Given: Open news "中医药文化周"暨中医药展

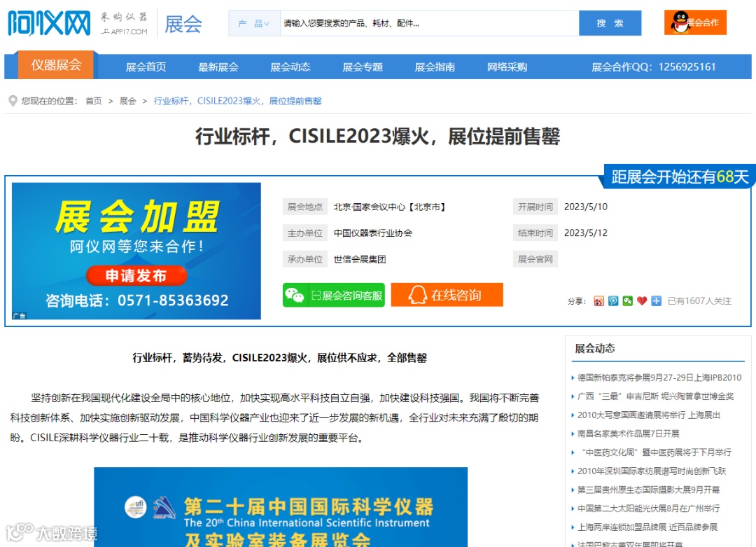Looking at the screenshot, I should [654, 452].
